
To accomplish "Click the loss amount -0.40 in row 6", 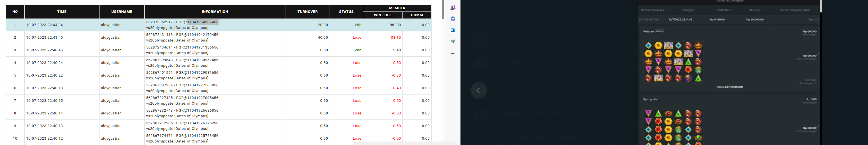I will pyautogui.click(x=396, y=88).
